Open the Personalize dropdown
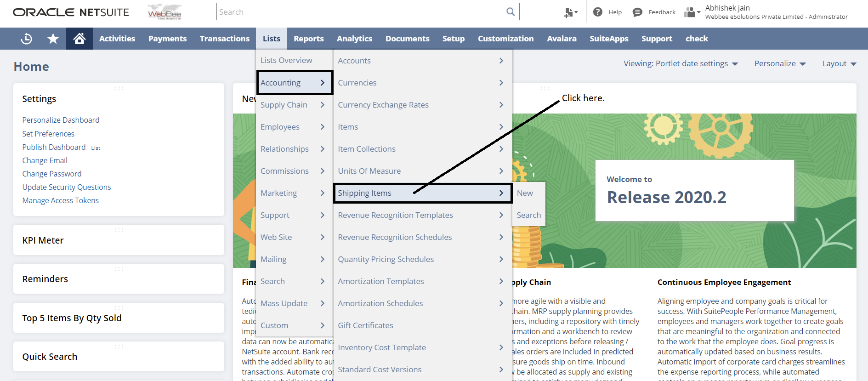This screenshot has width=868, height=381. coord(780,63)
